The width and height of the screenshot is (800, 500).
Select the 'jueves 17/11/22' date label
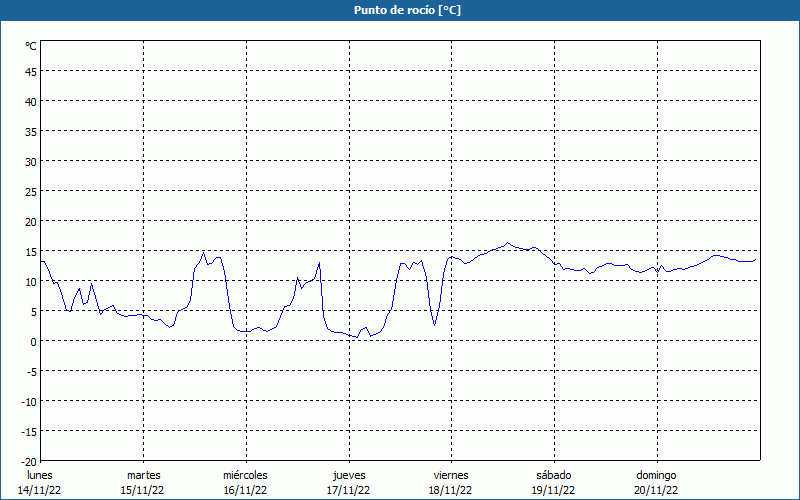[348, 482]
